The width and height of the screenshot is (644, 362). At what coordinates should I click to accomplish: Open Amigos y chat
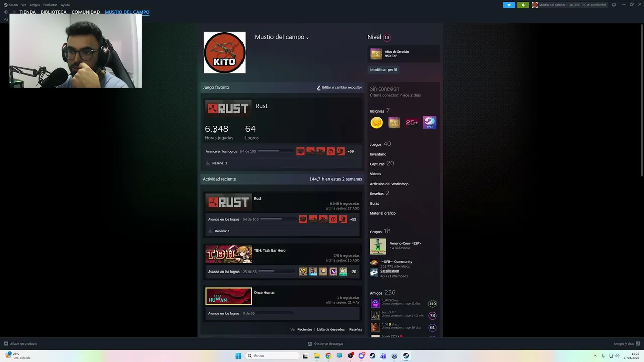point(626,344)
